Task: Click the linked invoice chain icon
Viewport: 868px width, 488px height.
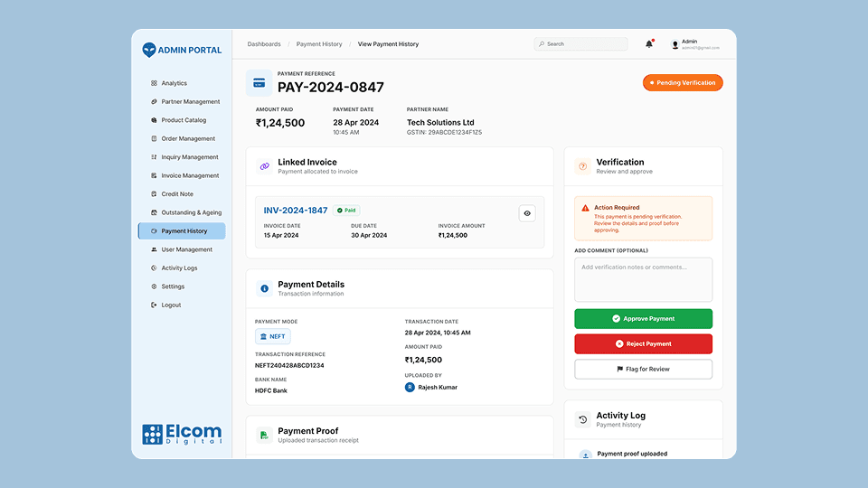Action: (x=264, y=166)
